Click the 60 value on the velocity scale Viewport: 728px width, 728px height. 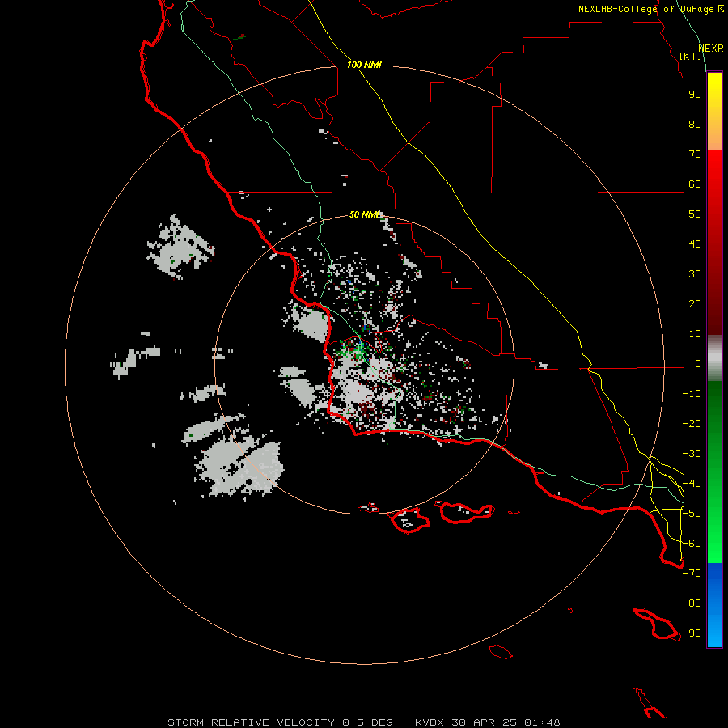coord(695,184)
